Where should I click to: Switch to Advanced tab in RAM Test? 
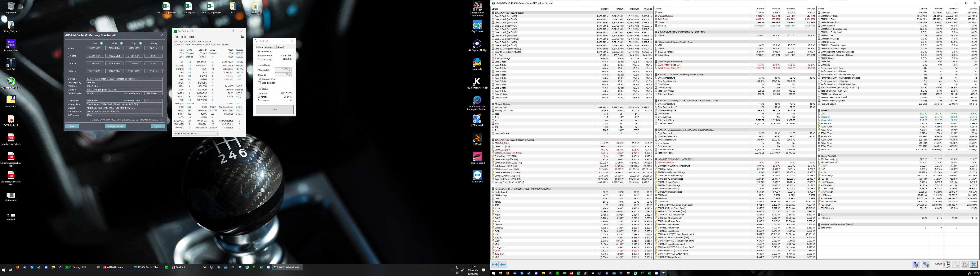click(270, 47)
